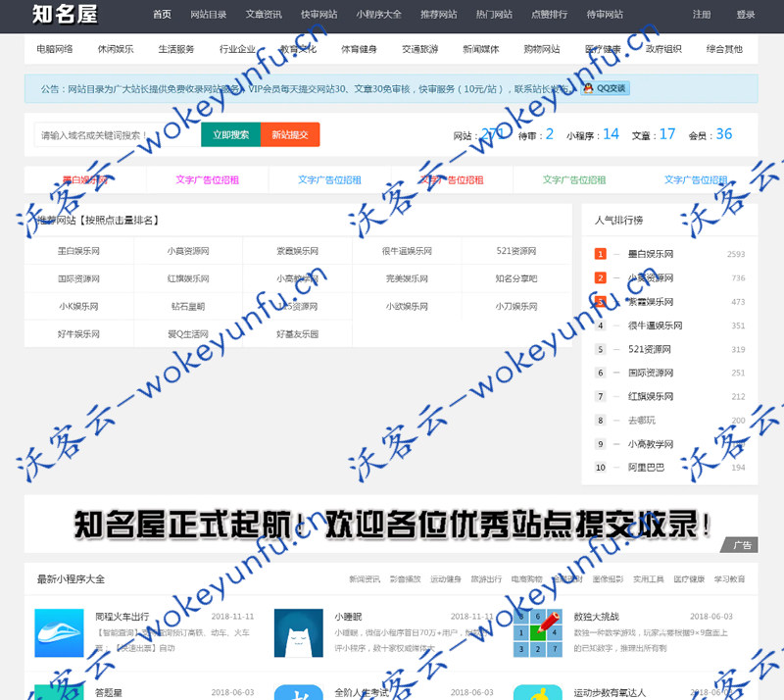Open 钻石皇朝 in the recommended sites
784x700 pixels.
188,306
